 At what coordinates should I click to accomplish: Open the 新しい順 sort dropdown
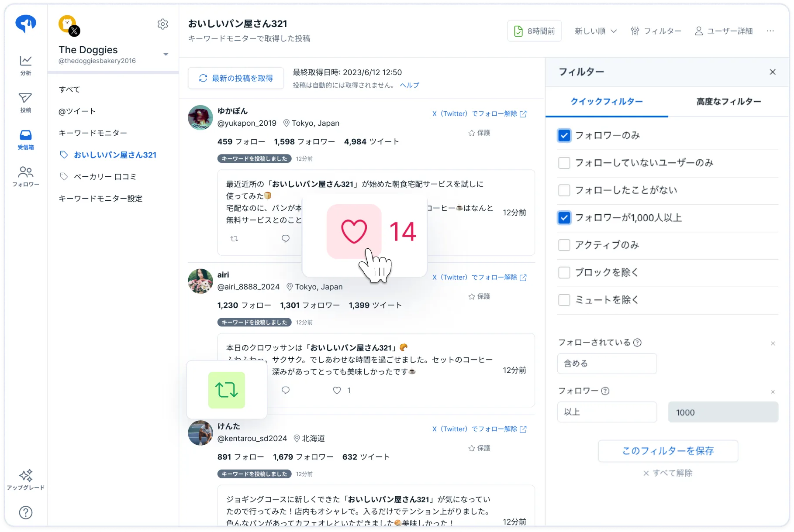[x=595, y=31]
